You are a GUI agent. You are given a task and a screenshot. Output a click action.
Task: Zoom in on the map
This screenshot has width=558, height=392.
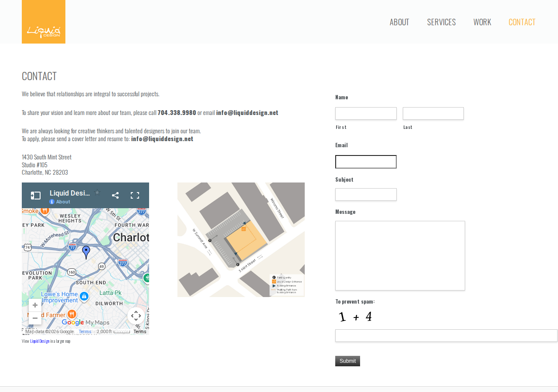click(x=35, y=305)
